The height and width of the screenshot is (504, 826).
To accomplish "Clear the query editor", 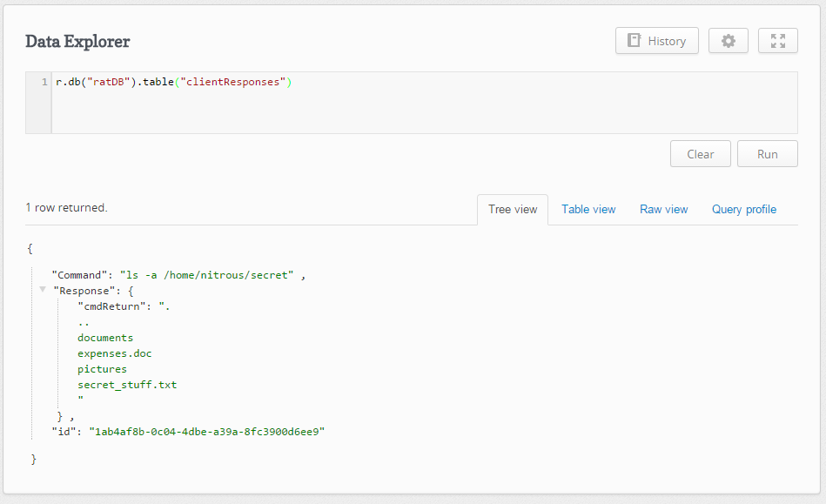I will tap(700, 154).
